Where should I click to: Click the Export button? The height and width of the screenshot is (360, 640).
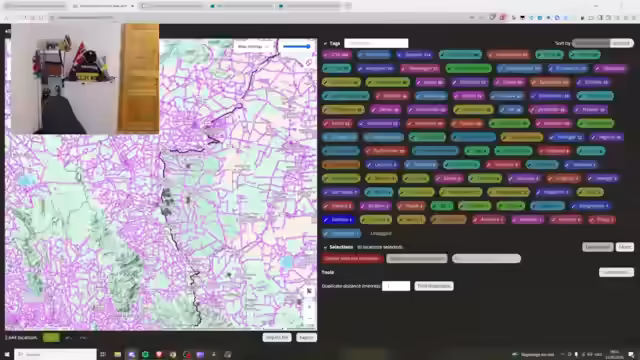point(306,338)
